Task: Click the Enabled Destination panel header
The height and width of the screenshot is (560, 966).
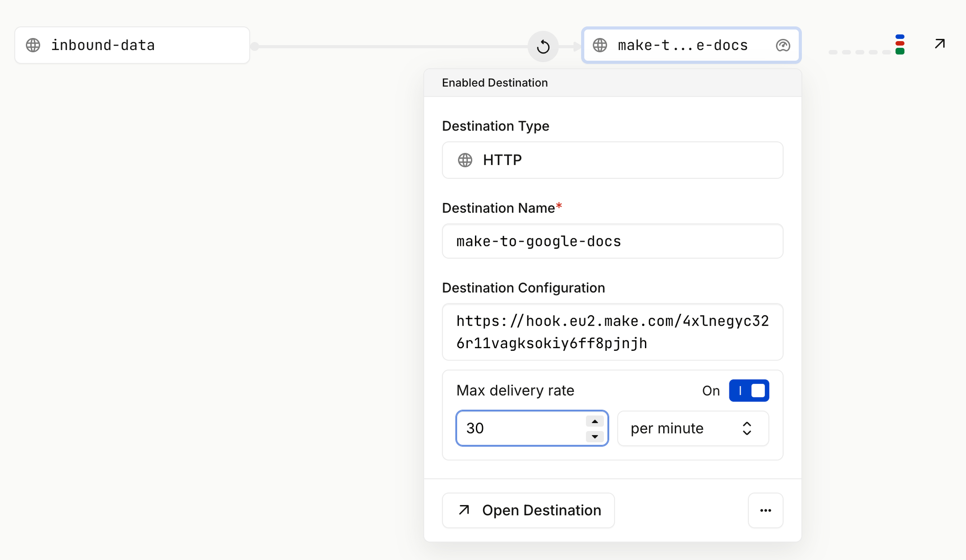Action: point(495,82)
